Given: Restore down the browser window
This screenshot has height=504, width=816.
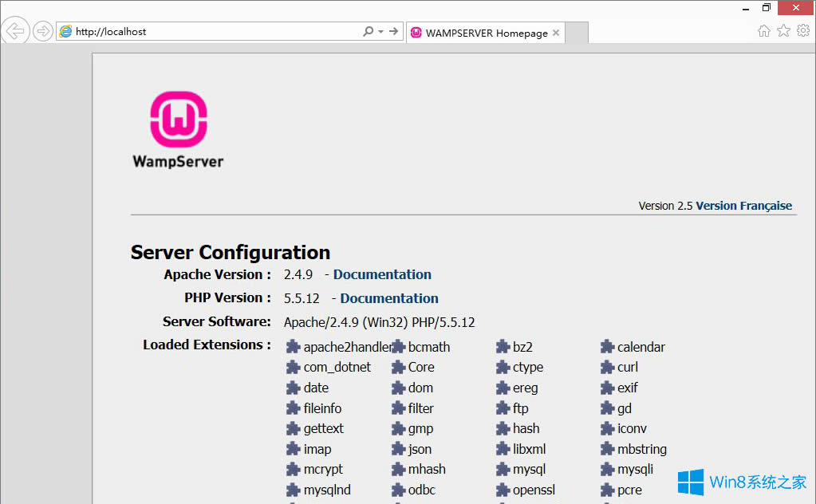Looking at the screenshot, I should click(x=767, y=7).
